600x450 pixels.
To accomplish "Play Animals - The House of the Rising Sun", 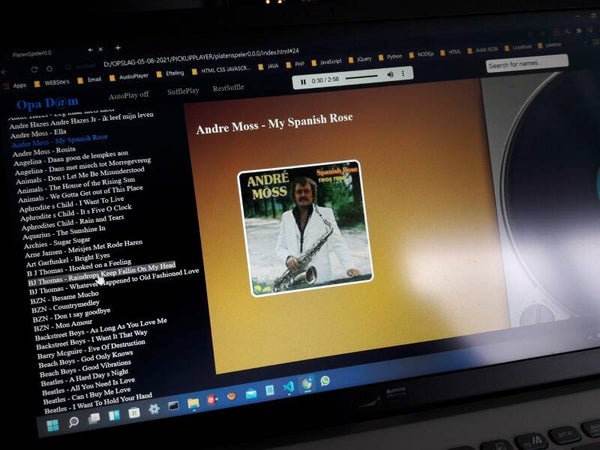I will point(77,185).
